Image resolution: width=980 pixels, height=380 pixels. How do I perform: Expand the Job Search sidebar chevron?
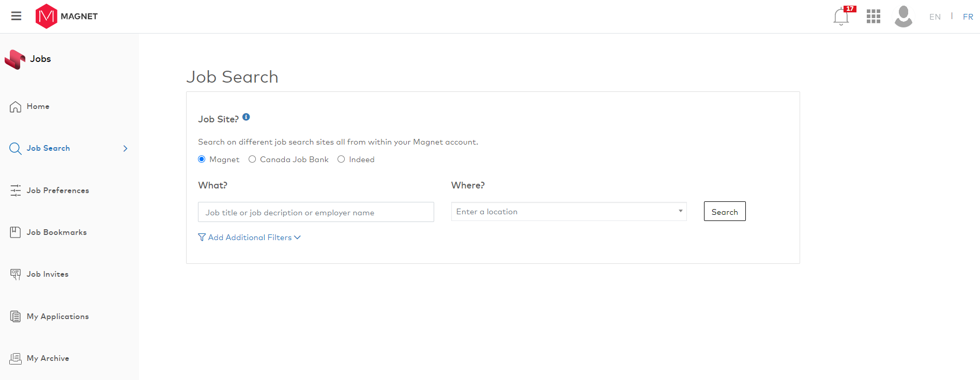point(125,149)
